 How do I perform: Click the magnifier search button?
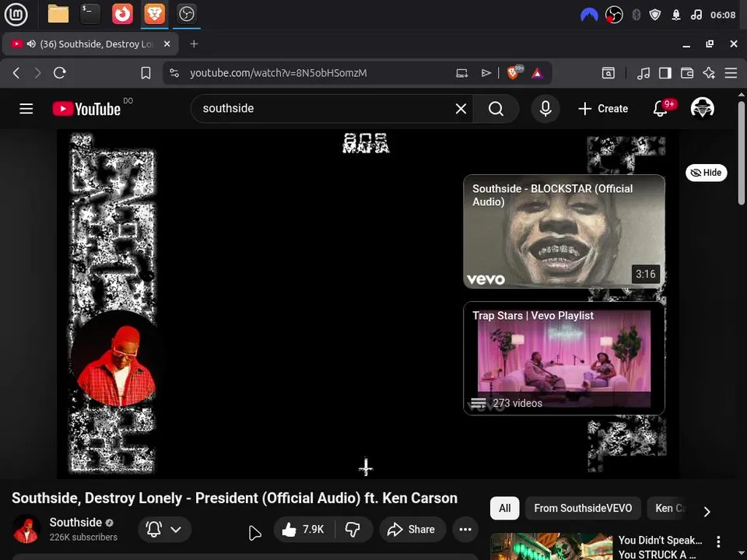496,109
